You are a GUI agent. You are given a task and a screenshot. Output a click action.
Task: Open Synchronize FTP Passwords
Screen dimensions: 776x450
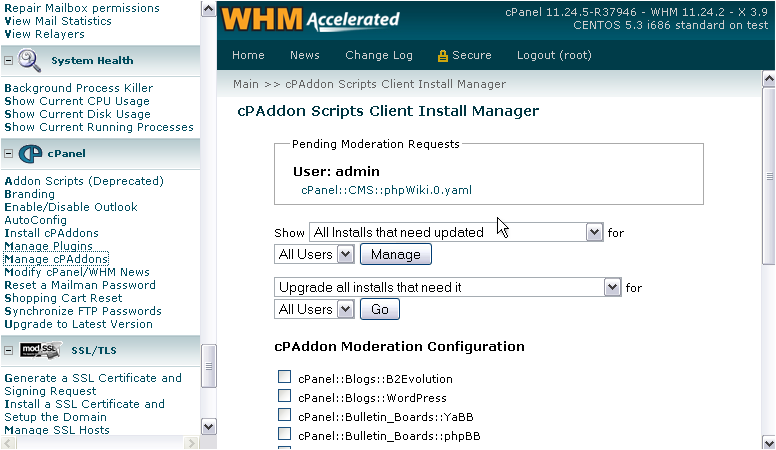point(83,311)
